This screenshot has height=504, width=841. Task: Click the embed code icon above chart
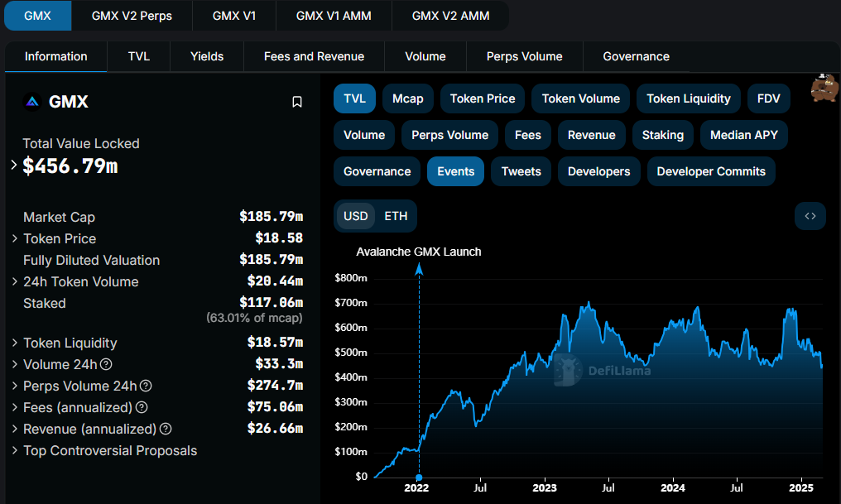pos(810,216)
